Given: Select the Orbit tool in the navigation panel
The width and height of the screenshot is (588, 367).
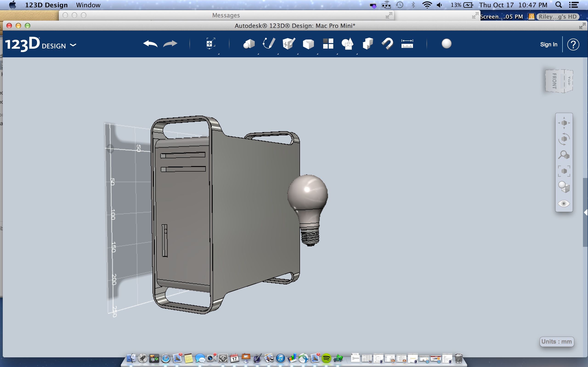Looking at the screenshot, I should pyautogui.click(x=564, y=139).
